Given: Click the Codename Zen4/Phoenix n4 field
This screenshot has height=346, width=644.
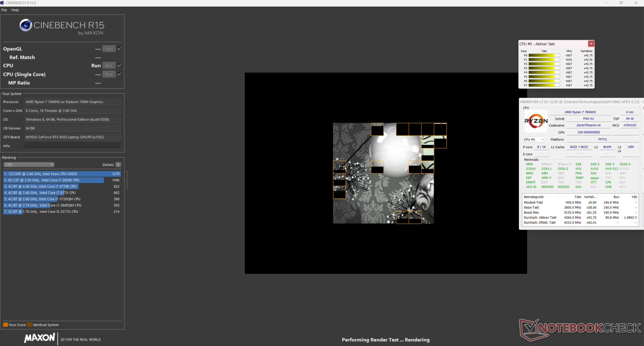Looking at the screenshot, I should point(588,125).
